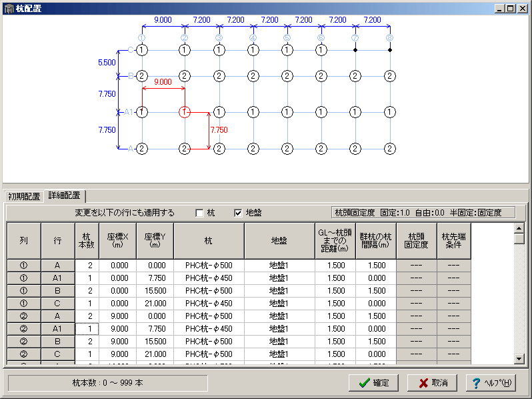Cancel with the 取消 button

point(432,383)
